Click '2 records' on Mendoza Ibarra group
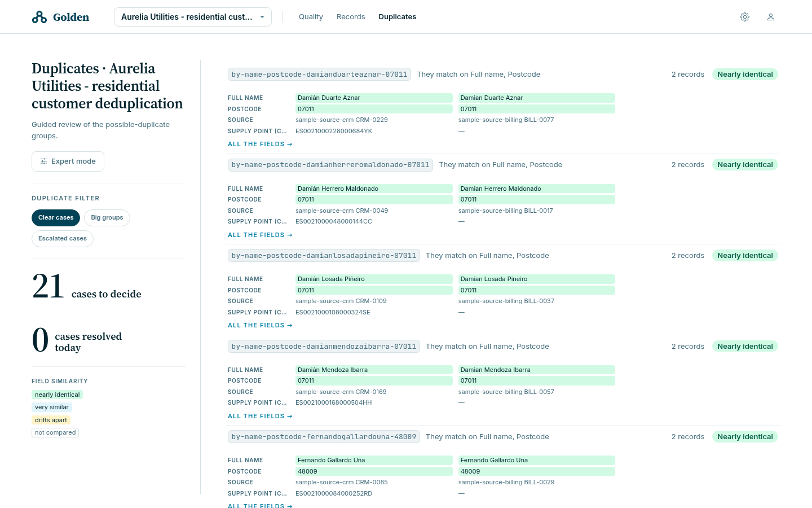This screenshot has height=508, width=812. 688,347
